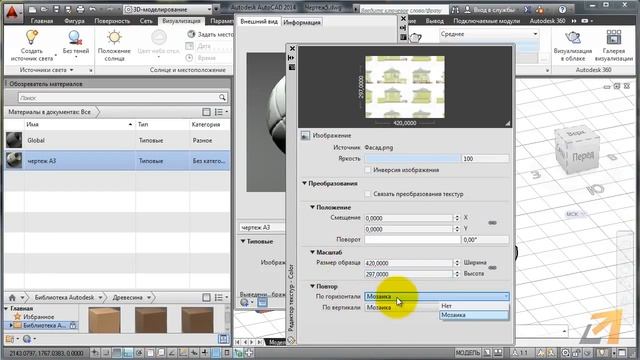The image size is (640, 360).
Task: Select Избранное in library tree
Action: point(38,317)
